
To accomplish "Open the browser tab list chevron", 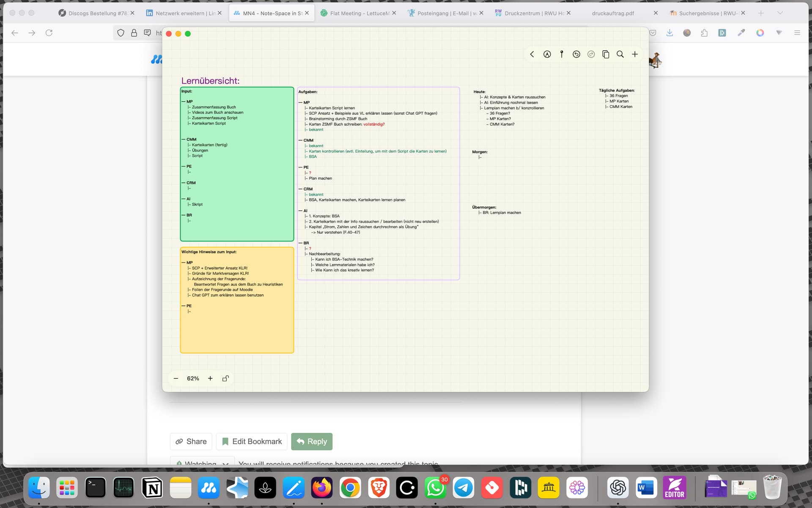I will coord(780,13).
